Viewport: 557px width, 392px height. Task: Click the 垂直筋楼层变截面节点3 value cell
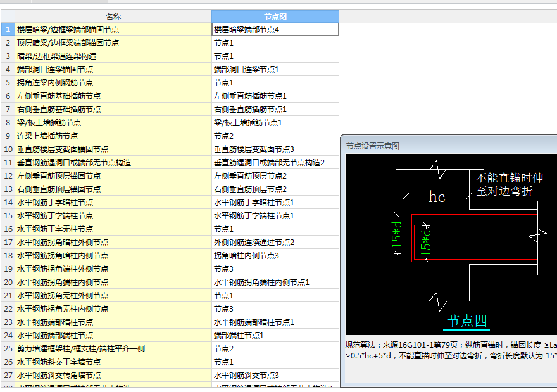pos(275,149)
